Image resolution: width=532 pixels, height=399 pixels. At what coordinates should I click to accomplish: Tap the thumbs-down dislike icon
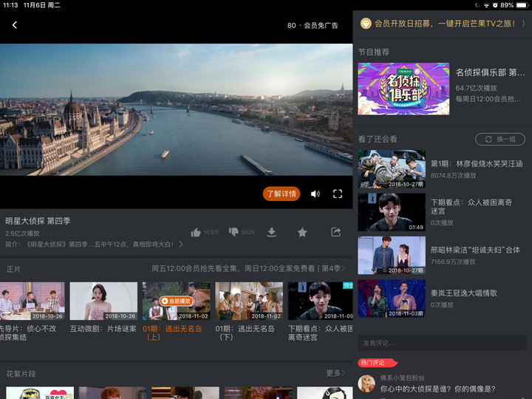(233, 232)
